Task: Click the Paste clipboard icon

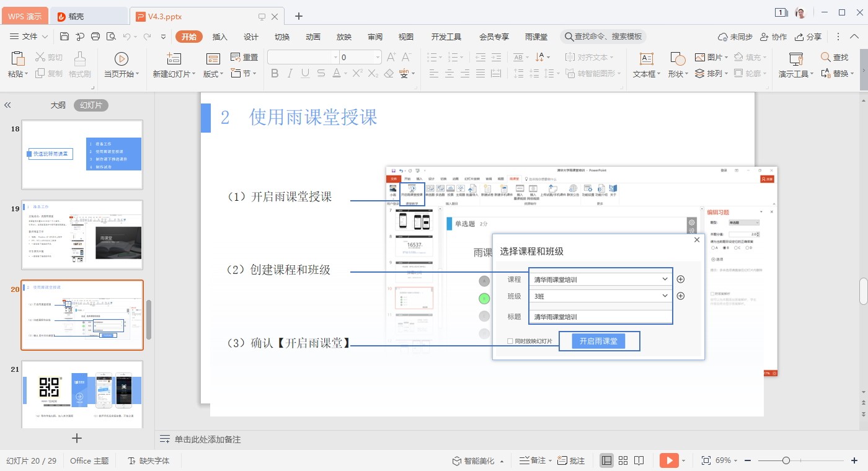Action: click(x=18, y=59)
